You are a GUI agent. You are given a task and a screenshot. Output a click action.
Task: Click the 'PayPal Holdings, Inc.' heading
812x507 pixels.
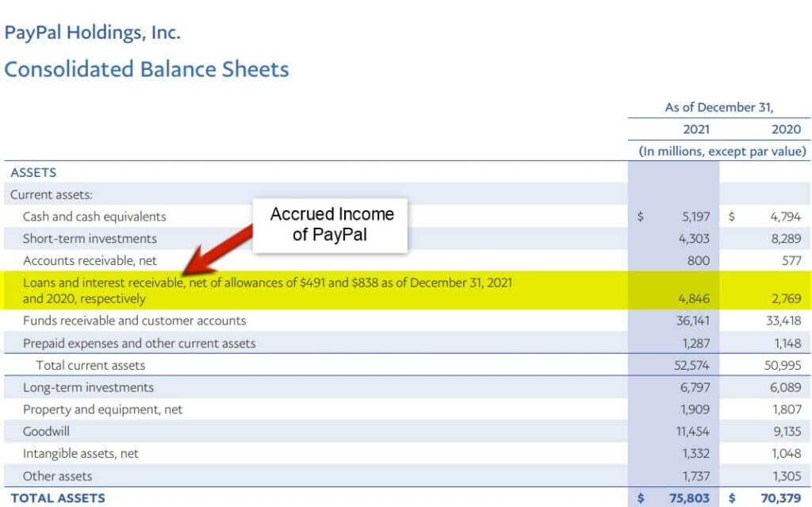pyautogui.click(x=92, y=33)
